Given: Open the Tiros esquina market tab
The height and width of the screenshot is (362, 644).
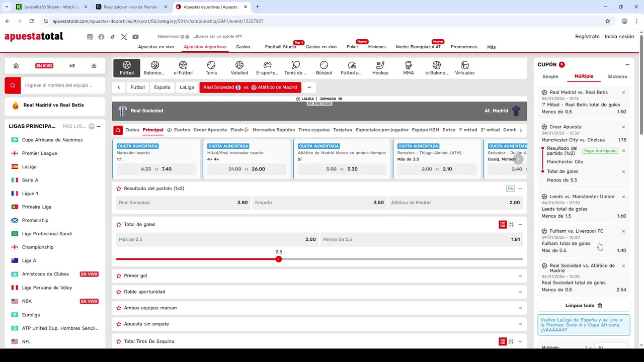Looking at the screenshot, I should pyautogui.click(x=314, y=130).
